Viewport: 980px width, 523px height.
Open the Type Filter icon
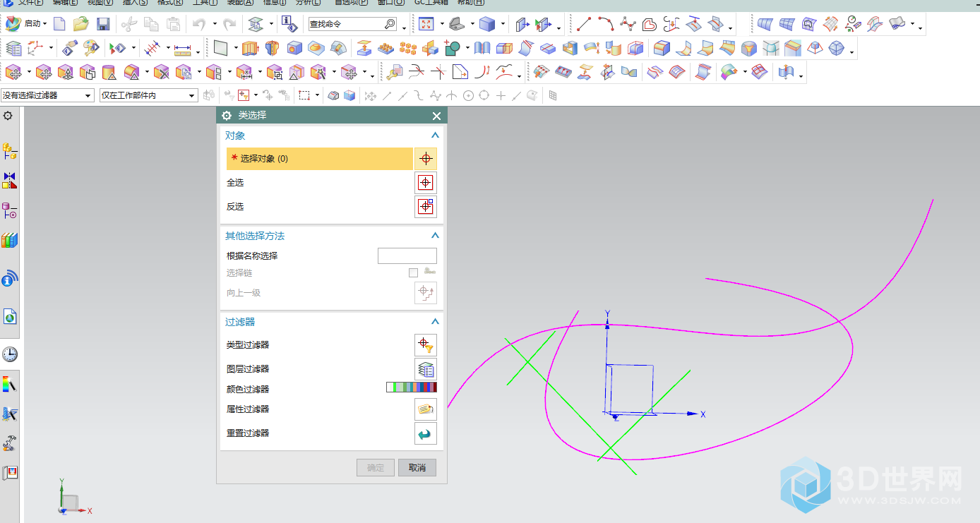[x=426, y=345]
